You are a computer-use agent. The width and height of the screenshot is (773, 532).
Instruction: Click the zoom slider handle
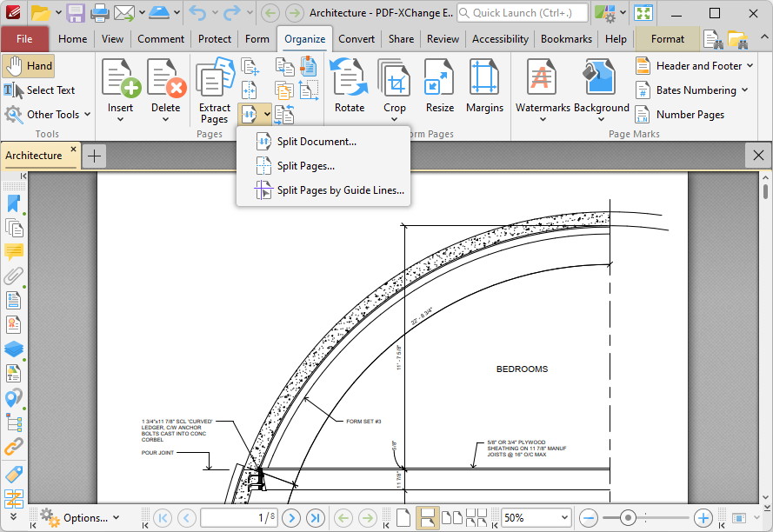point(628,517)
